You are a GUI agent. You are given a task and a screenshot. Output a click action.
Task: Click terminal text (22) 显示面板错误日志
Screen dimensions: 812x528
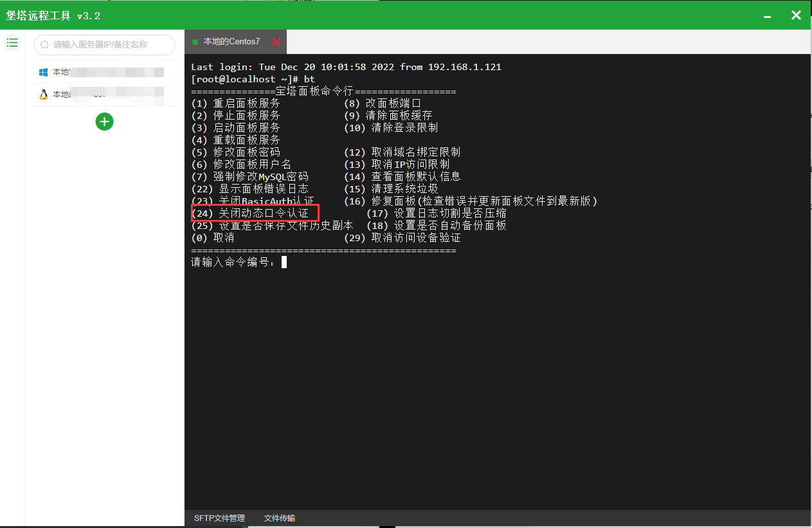point(250,189)
